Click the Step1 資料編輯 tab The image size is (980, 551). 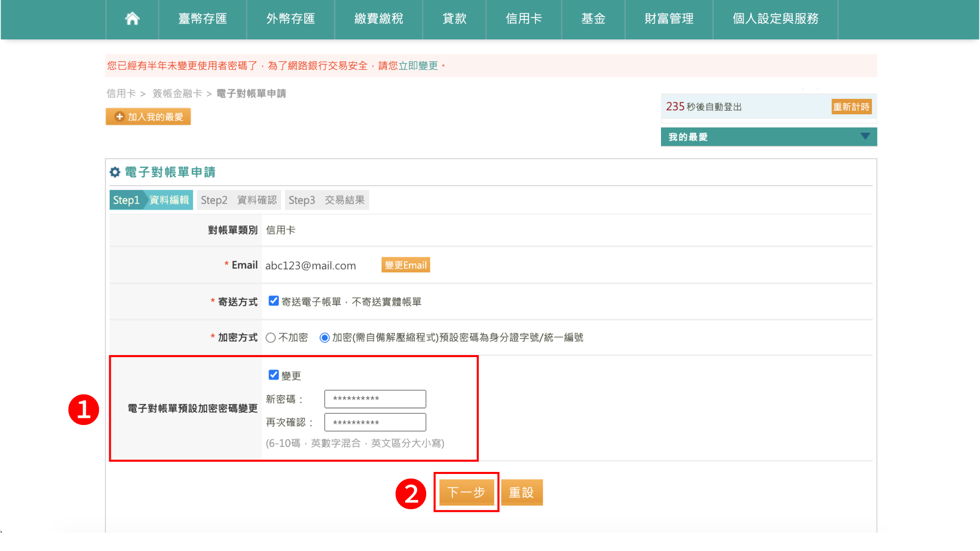point(150,200)
